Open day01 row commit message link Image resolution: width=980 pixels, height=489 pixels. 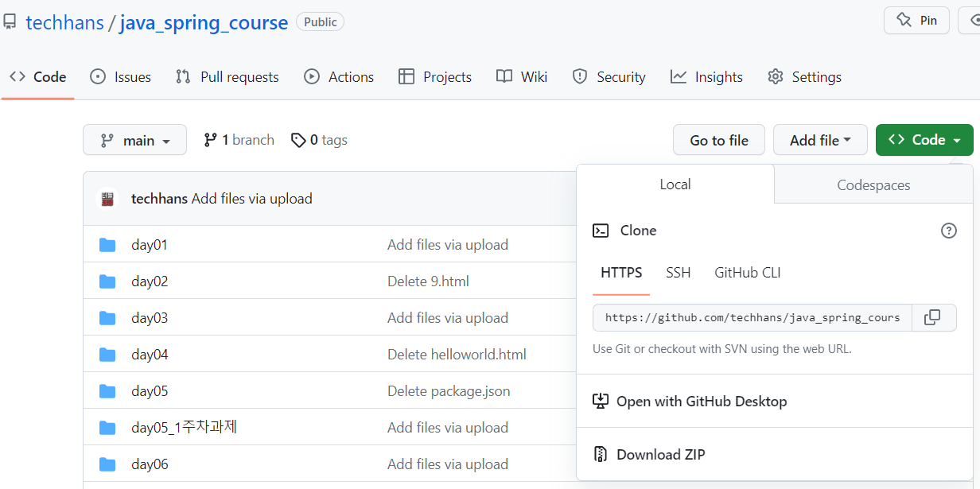click(448, 245)
